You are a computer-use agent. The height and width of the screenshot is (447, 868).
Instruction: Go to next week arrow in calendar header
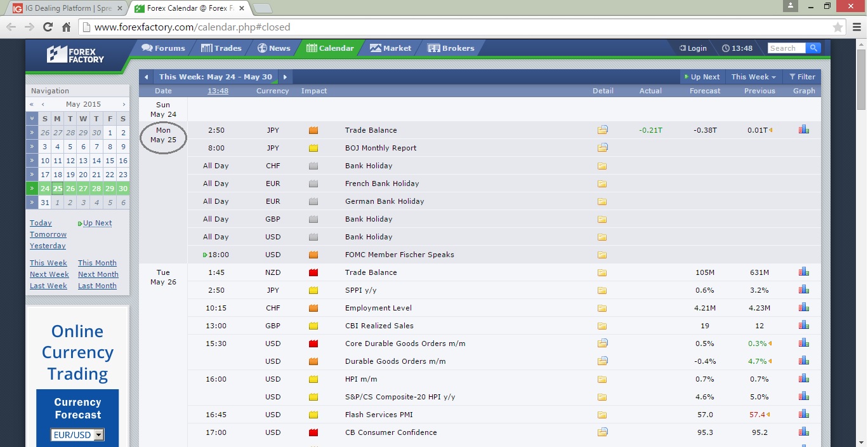click(x=285, y=77)
